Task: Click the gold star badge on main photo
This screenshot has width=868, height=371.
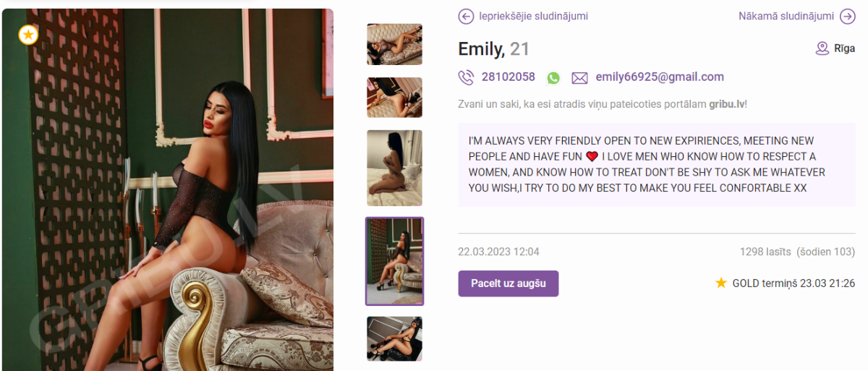Action: click(x=27, y=34)
